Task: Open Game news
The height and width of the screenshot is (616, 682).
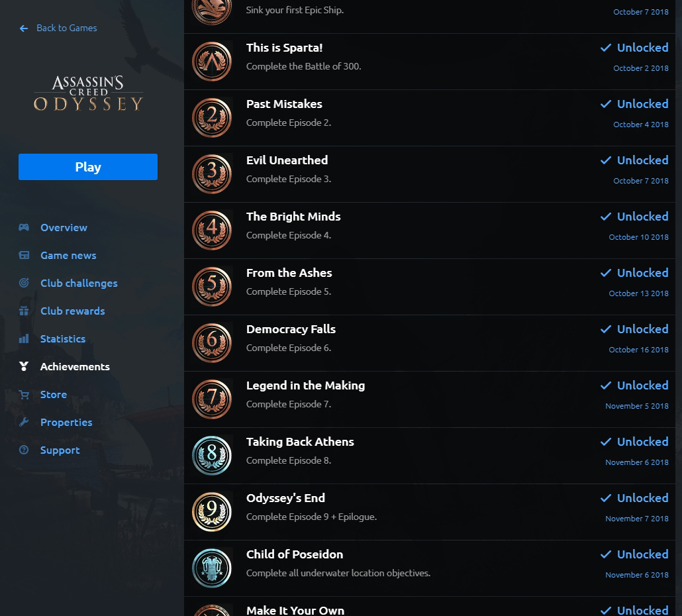Action: tap(68, 256)
